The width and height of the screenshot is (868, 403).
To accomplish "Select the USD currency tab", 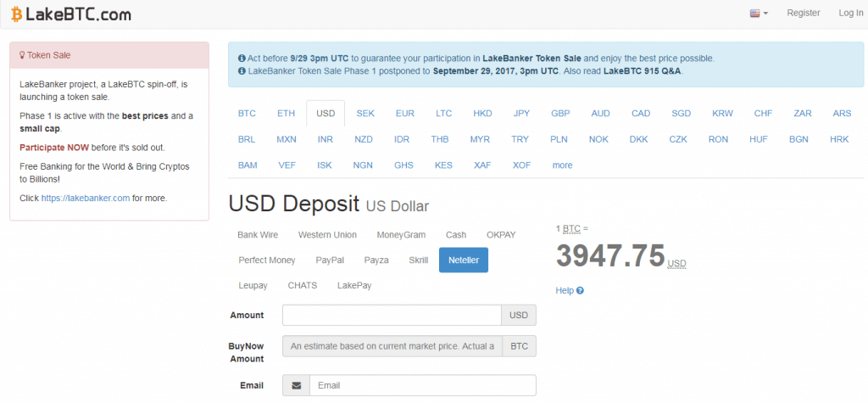I will tap(325, 113).
